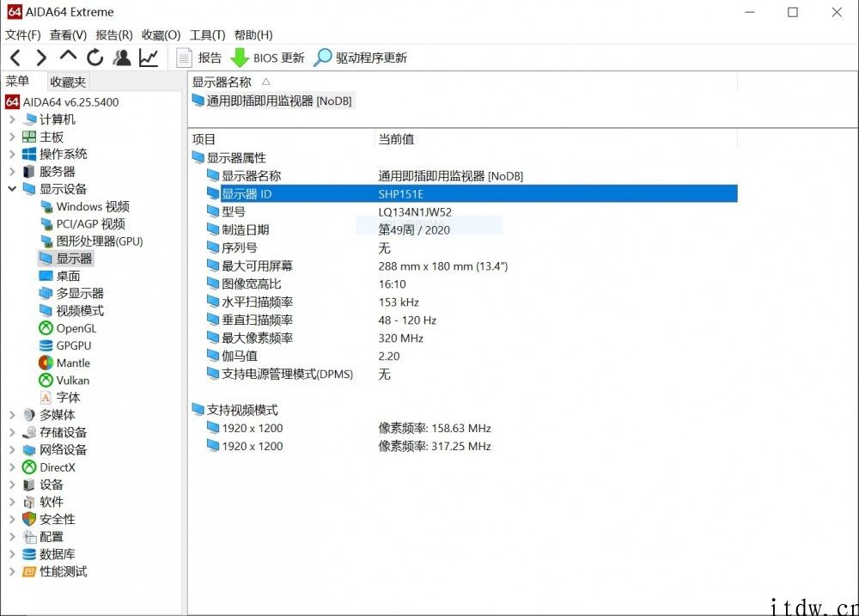
Task: Click the 驱动程序更新 magnifier icon
Action: [x=323, y=58]
